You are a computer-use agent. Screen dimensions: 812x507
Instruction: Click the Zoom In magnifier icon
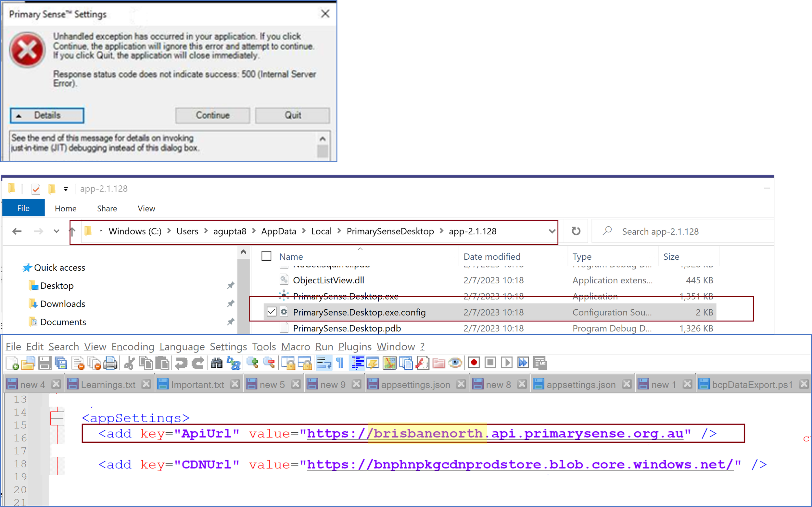point(252,363)
